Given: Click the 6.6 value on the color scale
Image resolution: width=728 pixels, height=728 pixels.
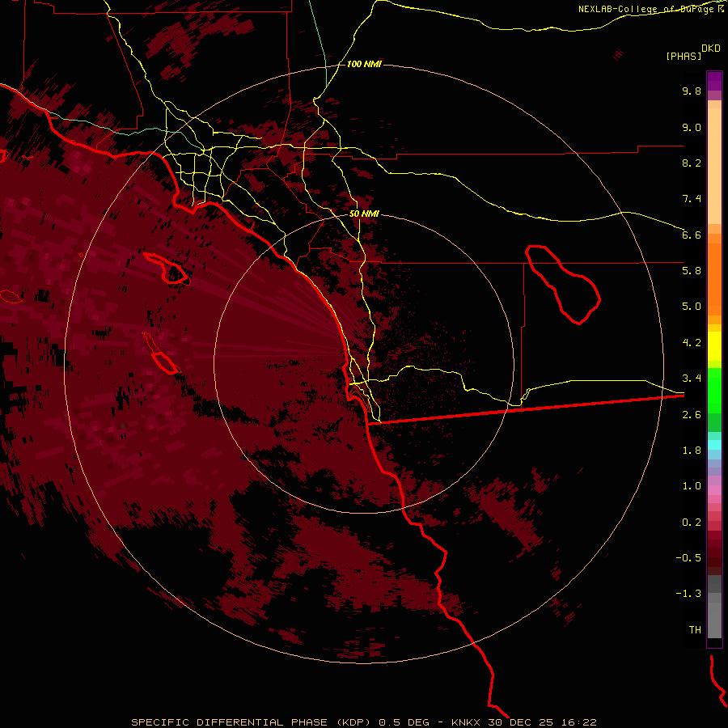Looking at the screenshot, I should pyautogui.click(x=692, y=235).
